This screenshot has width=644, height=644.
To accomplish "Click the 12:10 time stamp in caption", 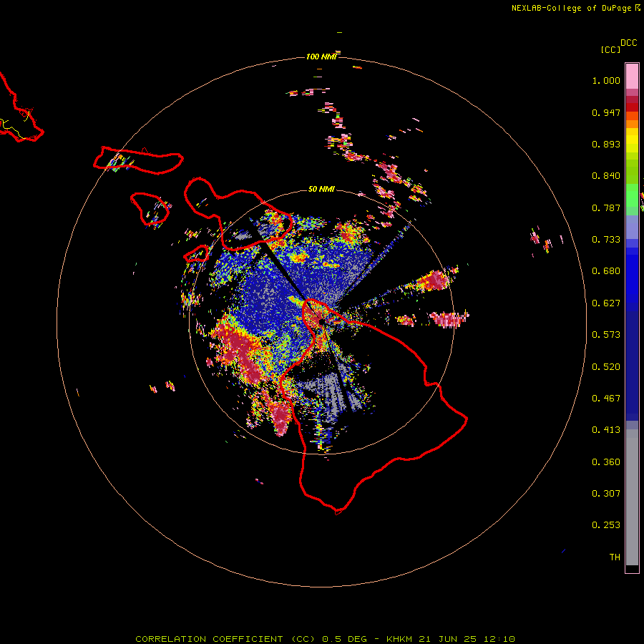I will click(499, 639).
